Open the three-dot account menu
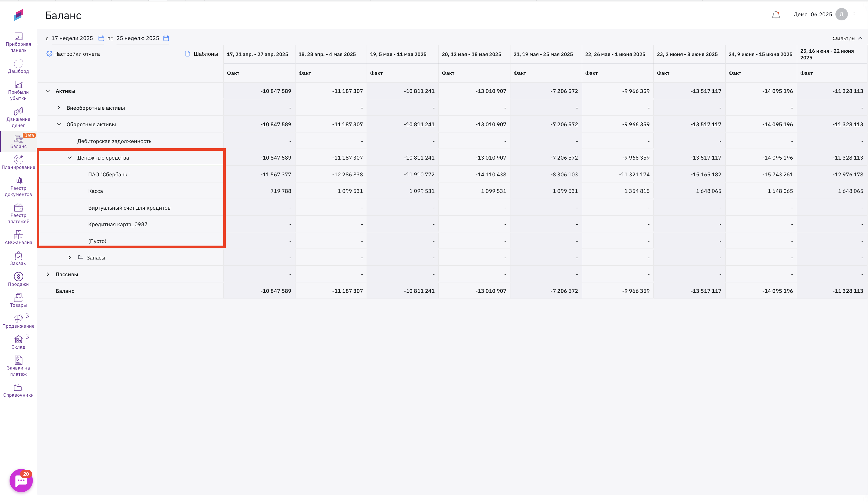Image resolution: width=868 pixels, height=502 pixels. pos(854,14)
